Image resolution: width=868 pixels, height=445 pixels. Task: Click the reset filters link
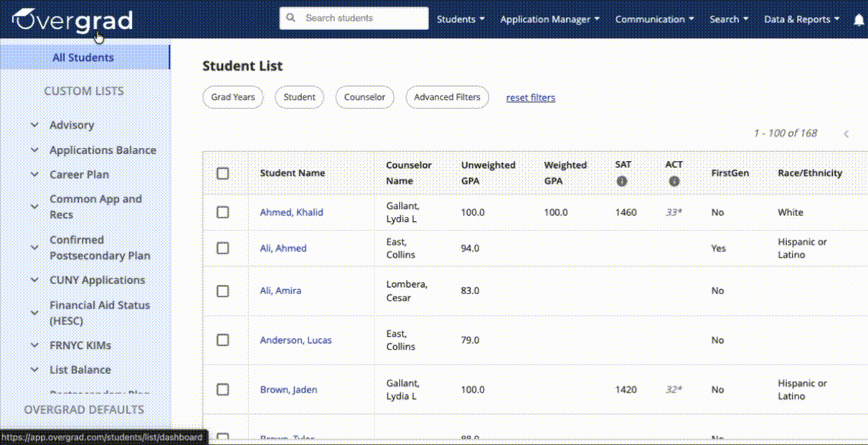click(x=531, y=98)
